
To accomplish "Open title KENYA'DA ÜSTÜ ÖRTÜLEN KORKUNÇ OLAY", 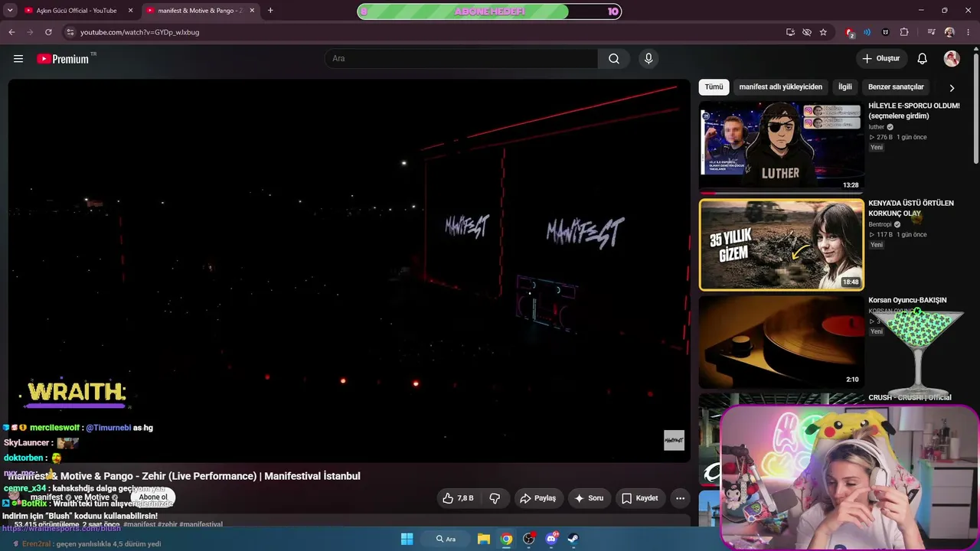I will (911, 208).
